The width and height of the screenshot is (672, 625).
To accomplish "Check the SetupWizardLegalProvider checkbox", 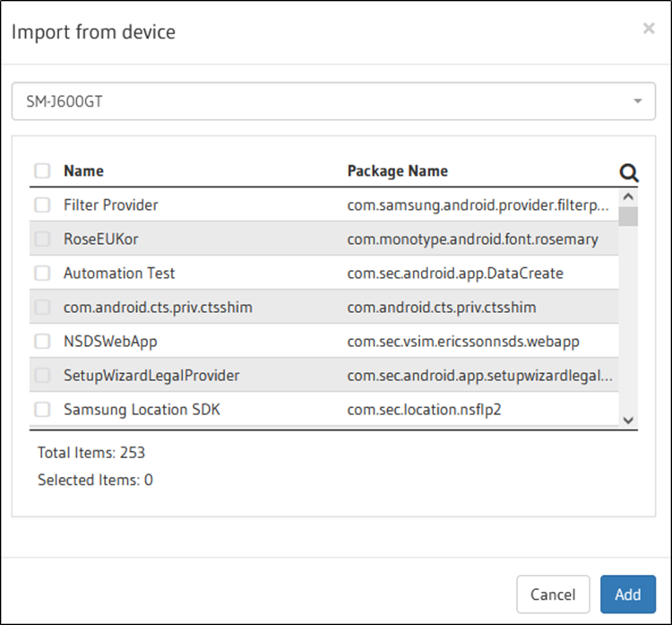I will point(42,376).
